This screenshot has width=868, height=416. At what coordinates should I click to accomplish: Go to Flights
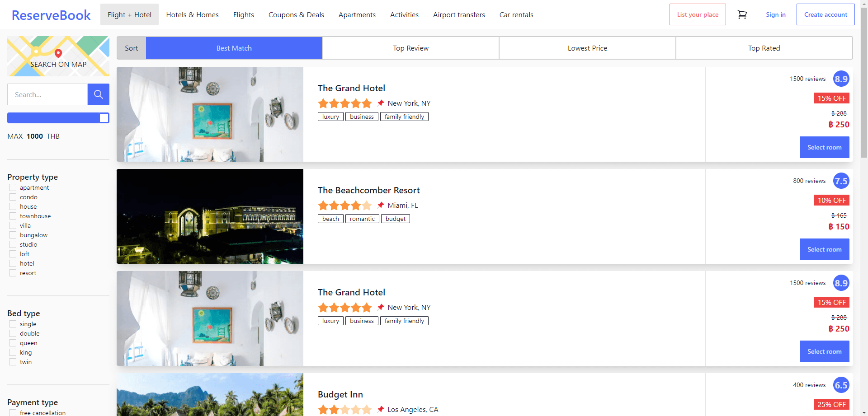[x=243, y=14]
